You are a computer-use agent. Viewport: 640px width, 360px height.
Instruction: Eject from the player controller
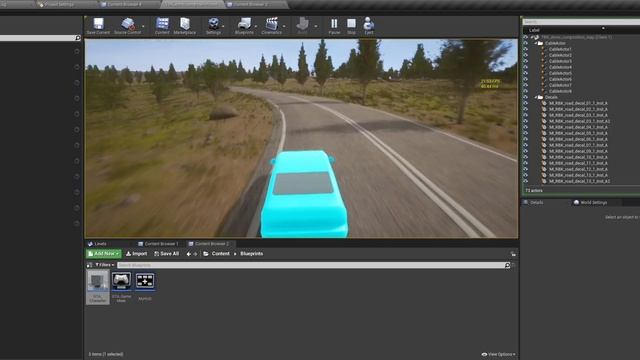369,24
